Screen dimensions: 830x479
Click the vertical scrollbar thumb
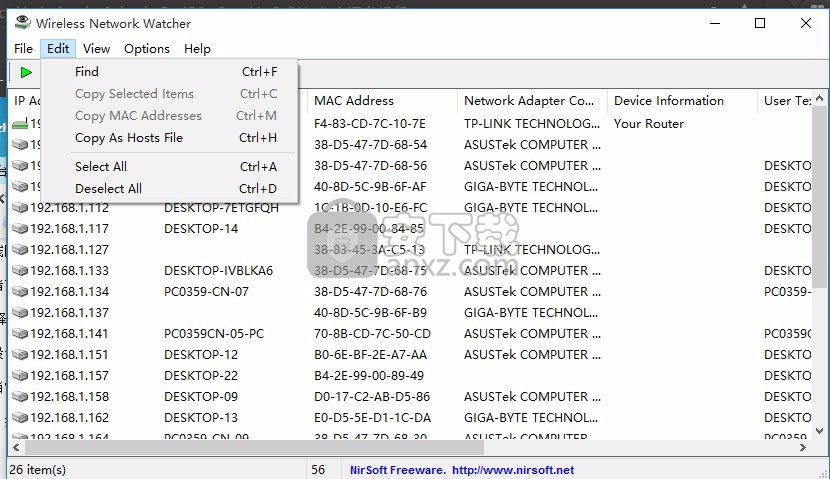tap(819, 197)
